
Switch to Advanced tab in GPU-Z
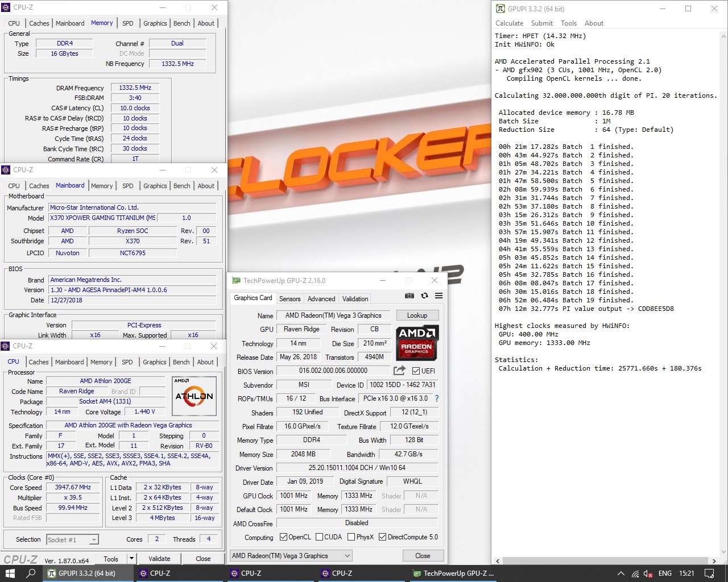321,299
